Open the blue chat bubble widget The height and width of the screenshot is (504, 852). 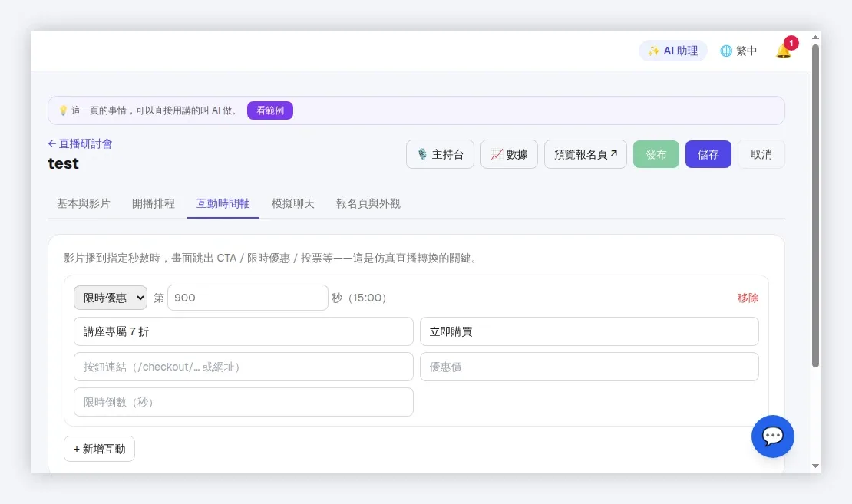pyautogui.click(x=773, y=436)
